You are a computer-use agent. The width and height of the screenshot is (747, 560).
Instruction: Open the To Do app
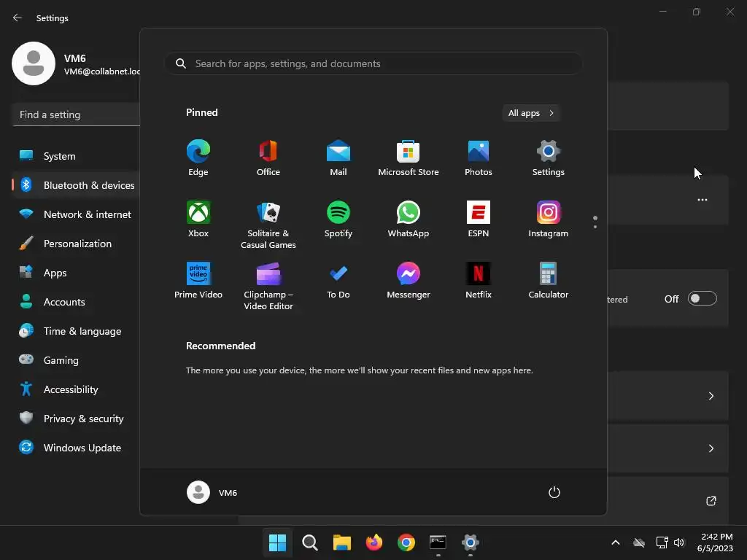pyautogui.click(x=338, y=281)
